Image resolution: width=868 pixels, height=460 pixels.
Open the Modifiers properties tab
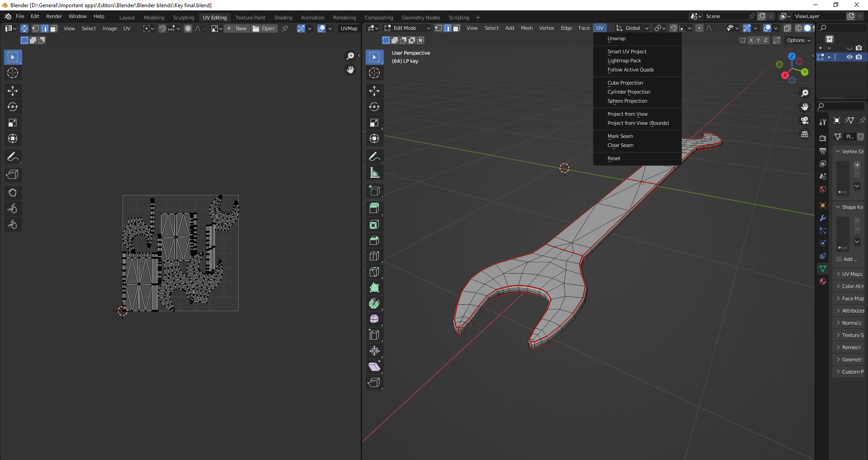coord(823,218)
